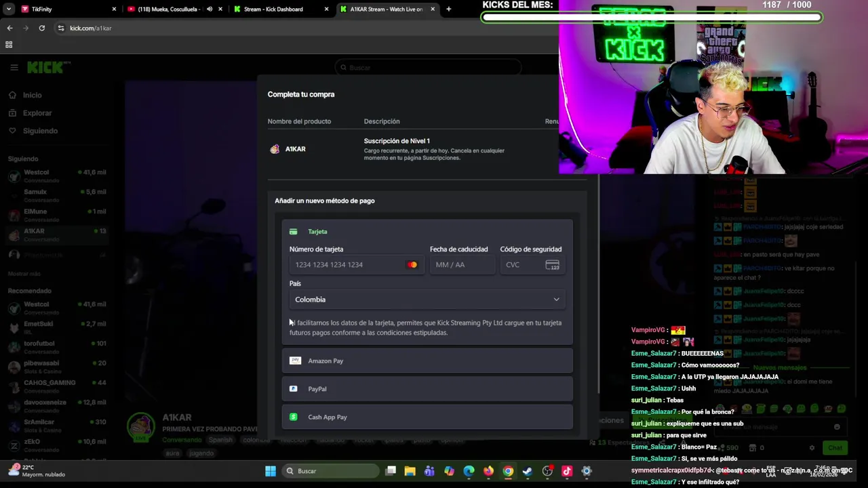Image resolution: width=868 pixels, height=488 pixels.
Task: Mute the YouTube tab audio icon
Action: [x=210, y=9]
